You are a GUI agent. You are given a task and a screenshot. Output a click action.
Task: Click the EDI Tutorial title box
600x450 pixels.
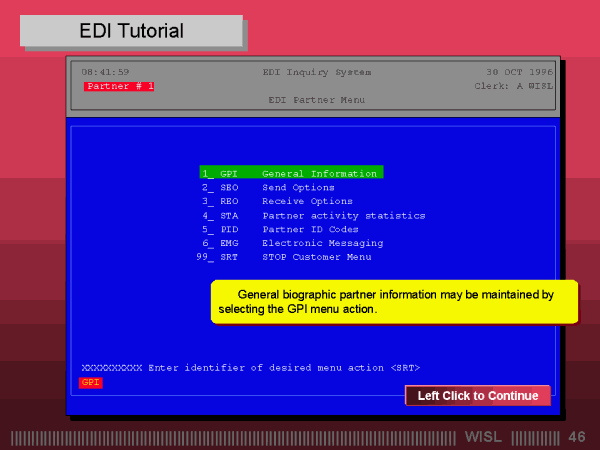[131, 31]
